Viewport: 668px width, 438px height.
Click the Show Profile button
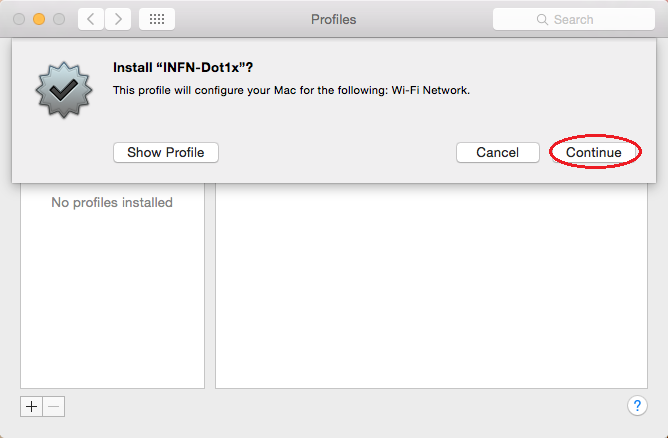click(x=166, y=153)
